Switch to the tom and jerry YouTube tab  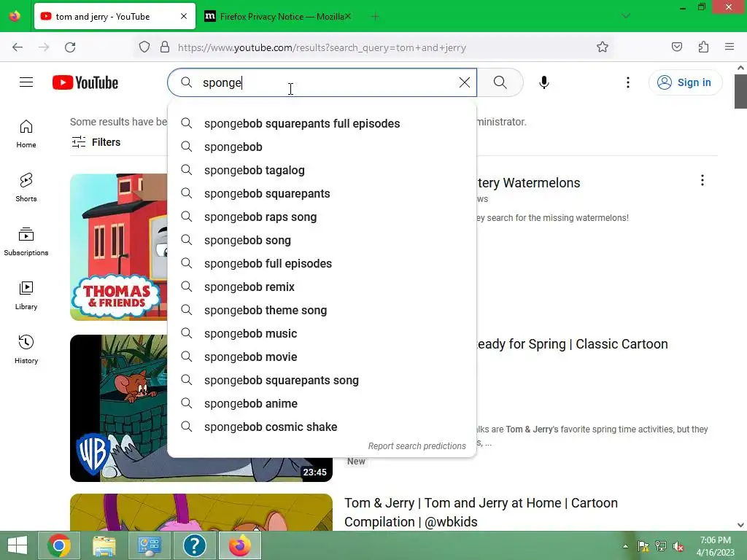point(115,17)
